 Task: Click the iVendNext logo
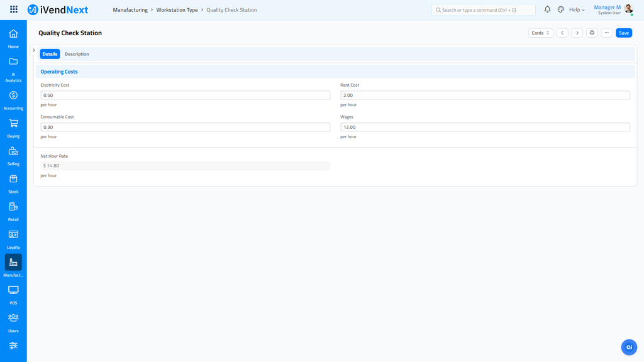[57, 10]
